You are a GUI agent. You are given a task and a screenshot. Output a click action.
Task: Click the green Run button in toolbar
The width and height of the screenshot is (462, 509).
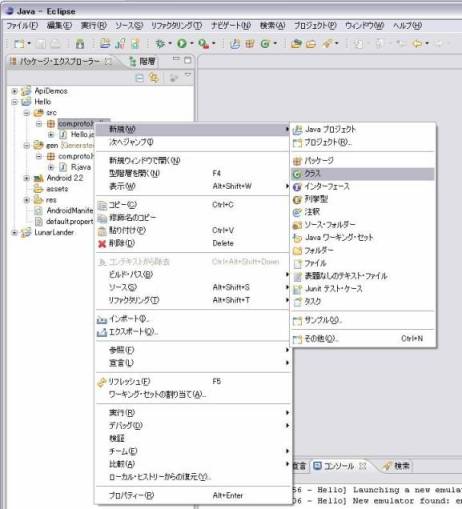click(182, 43)
